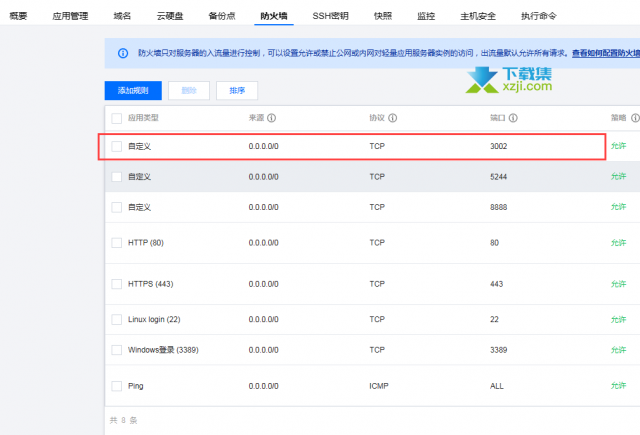
Task: Select the HTTPS (443) rule checkbox
Action: pyautogui.click(x=117, y=284)
